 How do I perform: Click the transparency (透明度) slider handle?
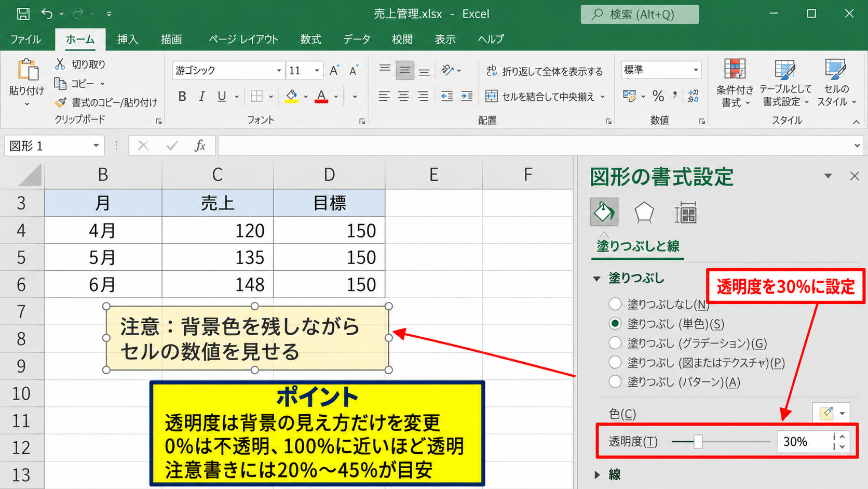pos(698,442)
